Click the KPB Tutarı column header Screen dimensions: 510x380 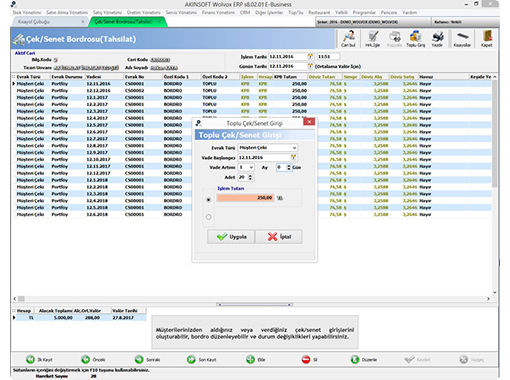coord(290,77)
